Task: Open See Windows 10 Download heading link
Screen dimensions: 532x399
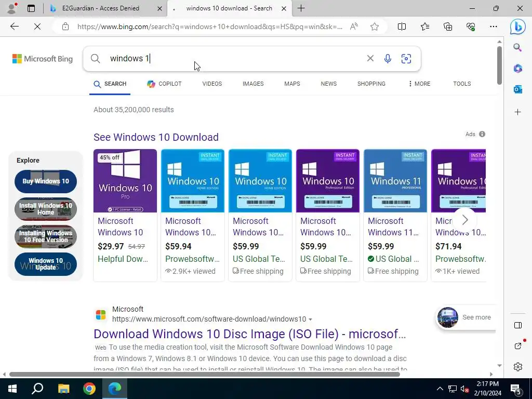Action: tap(156, 137)
